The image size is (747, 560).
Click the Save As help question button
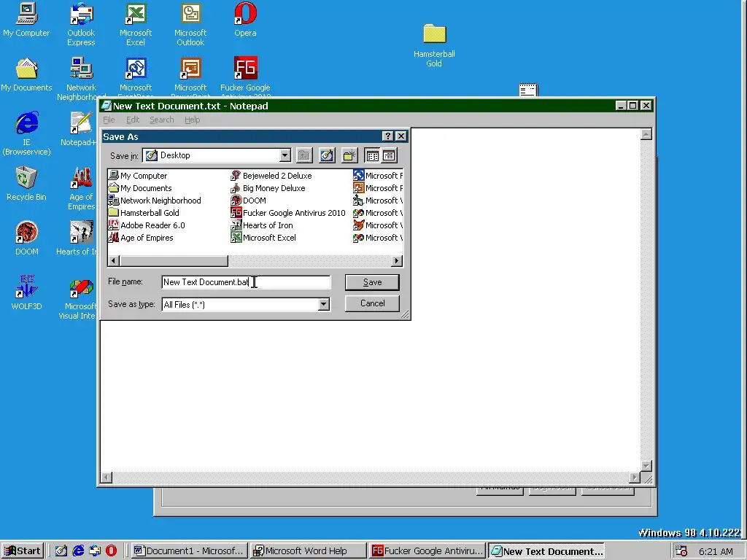click(x=388, y=136)
